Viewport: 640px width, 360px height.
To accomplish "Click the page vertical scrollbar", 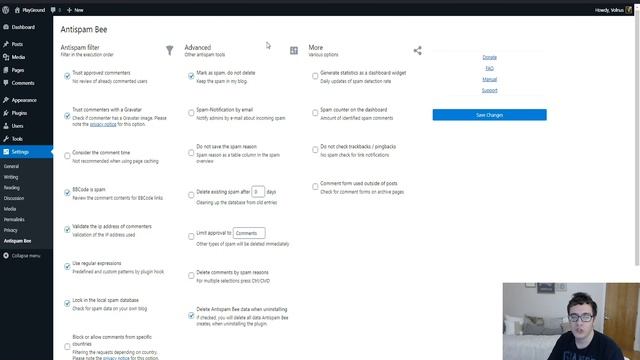I will click(x=637, y=139).
